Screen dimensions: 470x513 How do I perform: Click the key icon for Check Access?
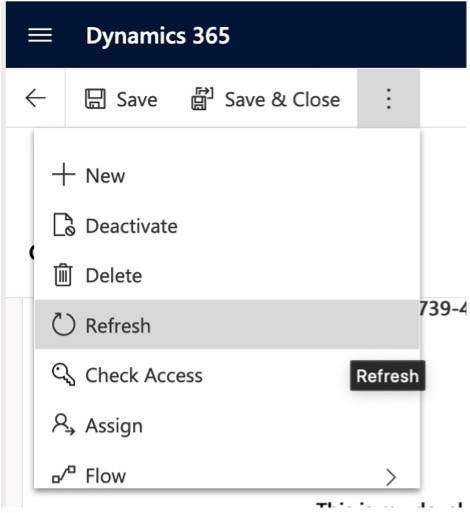[63, 375]
